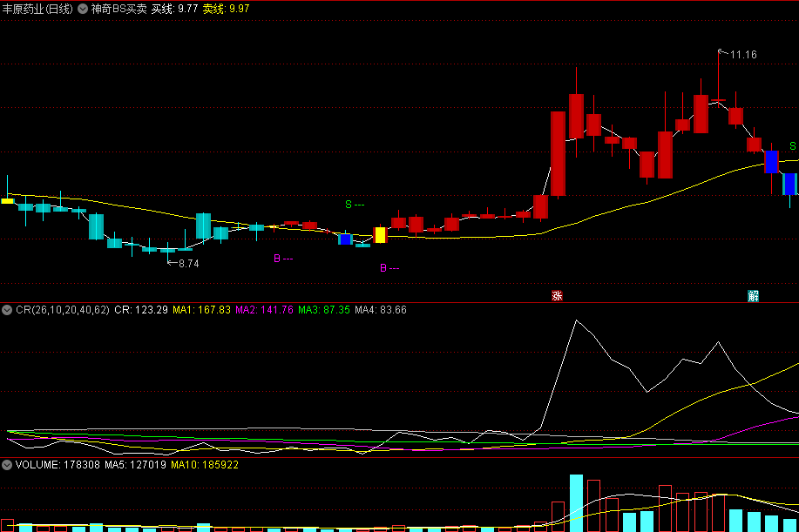
Task: Click the 11.16 high price label
Action: (743, 55)
